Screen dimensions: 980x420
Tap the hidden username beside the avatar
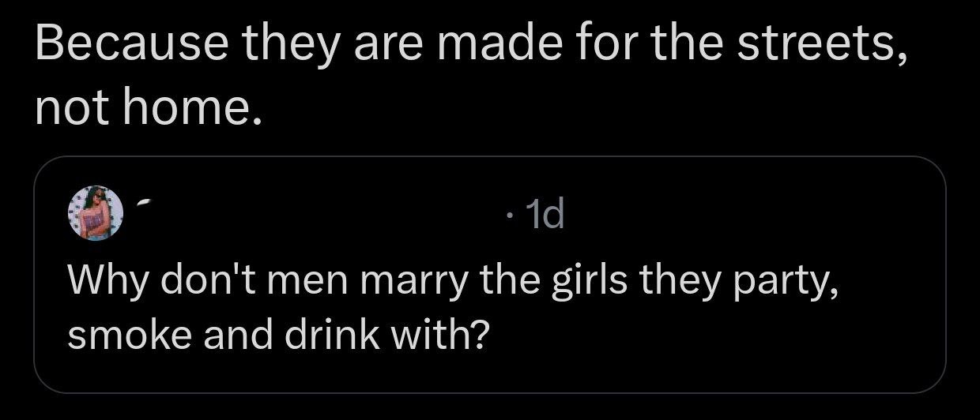click(316, 213)
